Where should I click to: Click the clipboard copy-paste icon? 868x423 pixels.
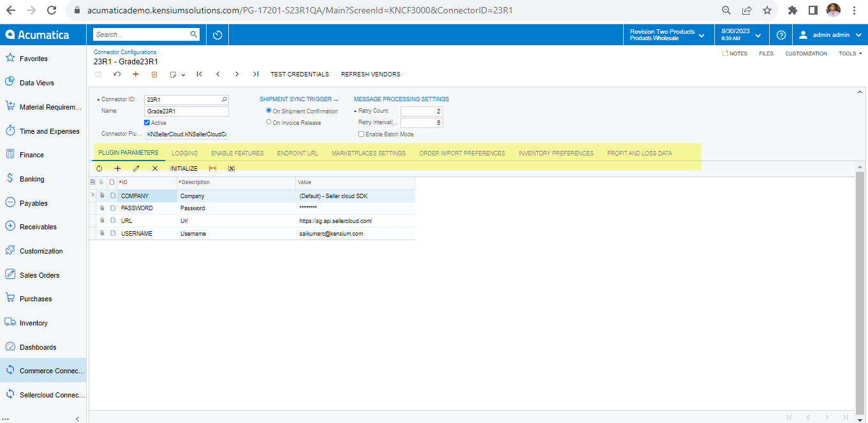(173, 75)
